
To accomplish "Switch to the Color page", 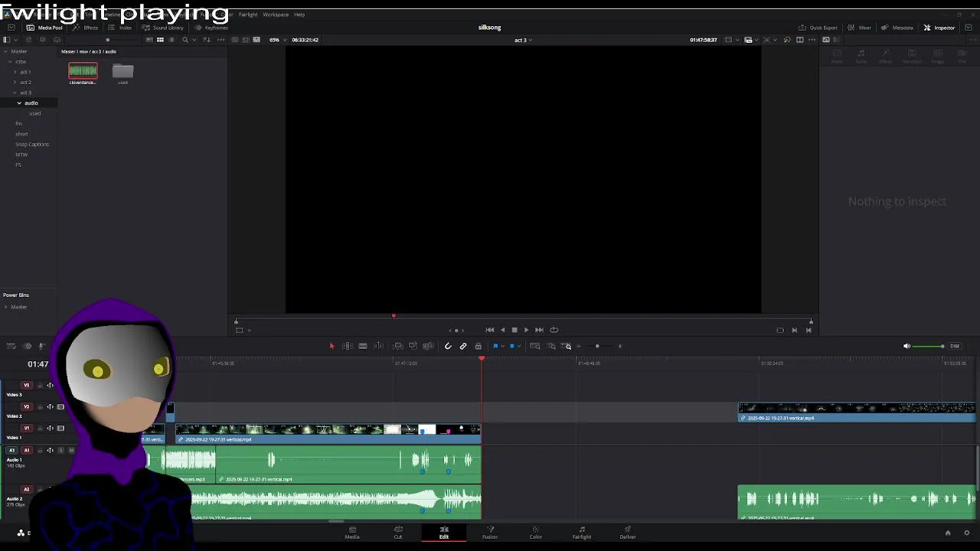I will [536, 532].
